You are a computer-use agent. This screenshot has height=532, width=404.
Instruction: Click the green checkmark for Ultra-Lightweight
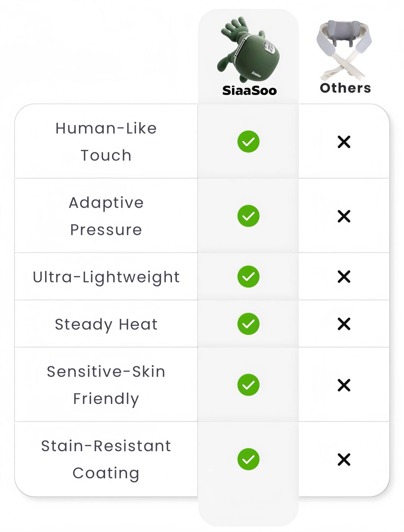pyautogui.click(x=248, y=277)
